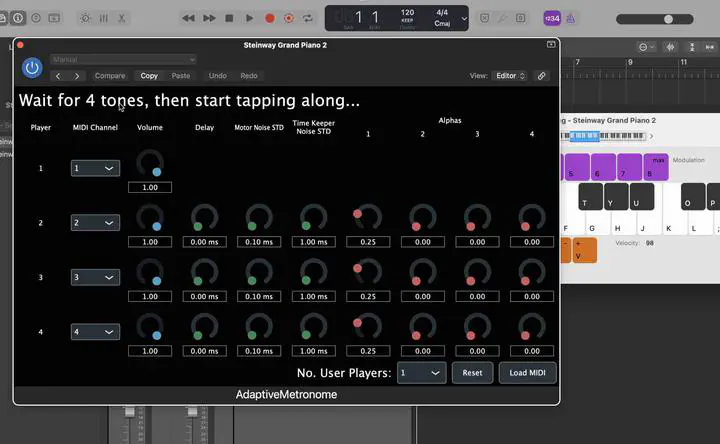
Task: Click the plug-in link chain icon
Action: pyautogui.click(x=542, y=76)
